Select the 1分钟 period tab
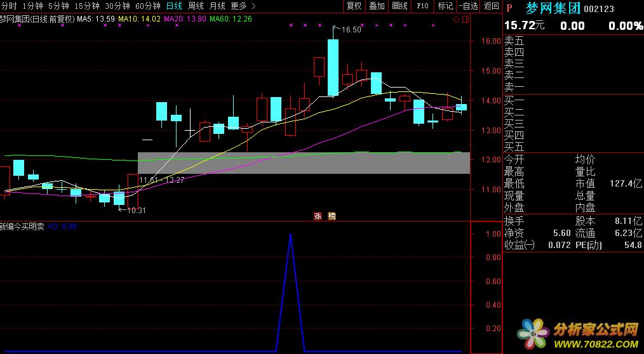Viewport: 644px width, 354px height. (x=32, y=6)
